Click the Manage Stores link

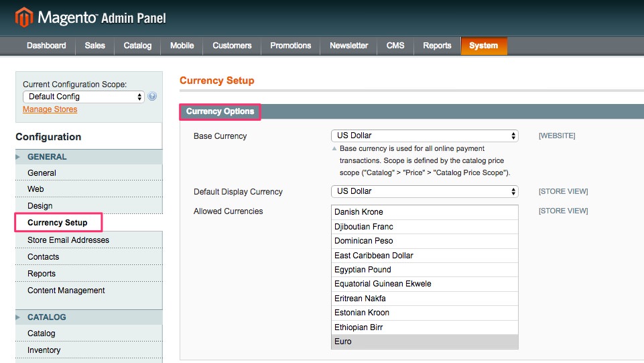pos(50,109)
